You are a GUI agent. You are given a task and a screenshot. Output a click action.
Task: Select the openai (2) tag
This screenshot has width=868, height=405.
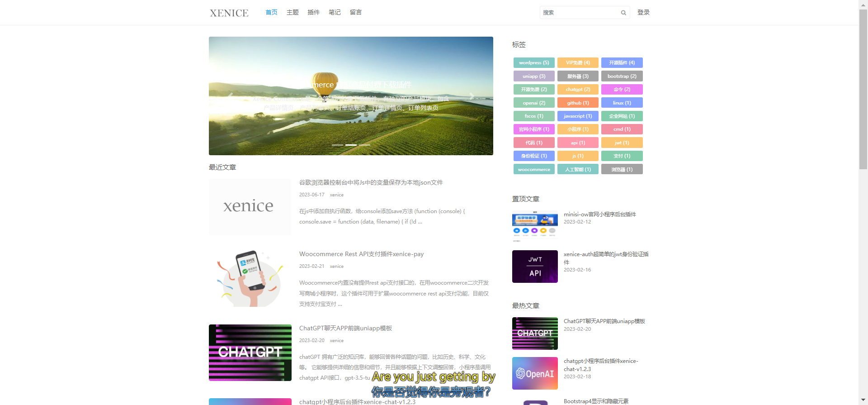[x=534, y=103]
